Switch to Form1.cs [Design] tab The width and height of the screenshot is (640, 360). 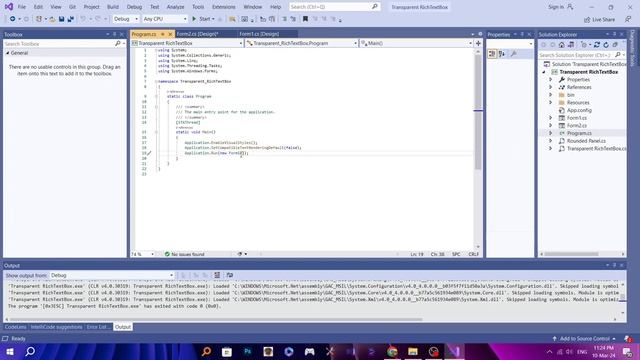[259, 34]
